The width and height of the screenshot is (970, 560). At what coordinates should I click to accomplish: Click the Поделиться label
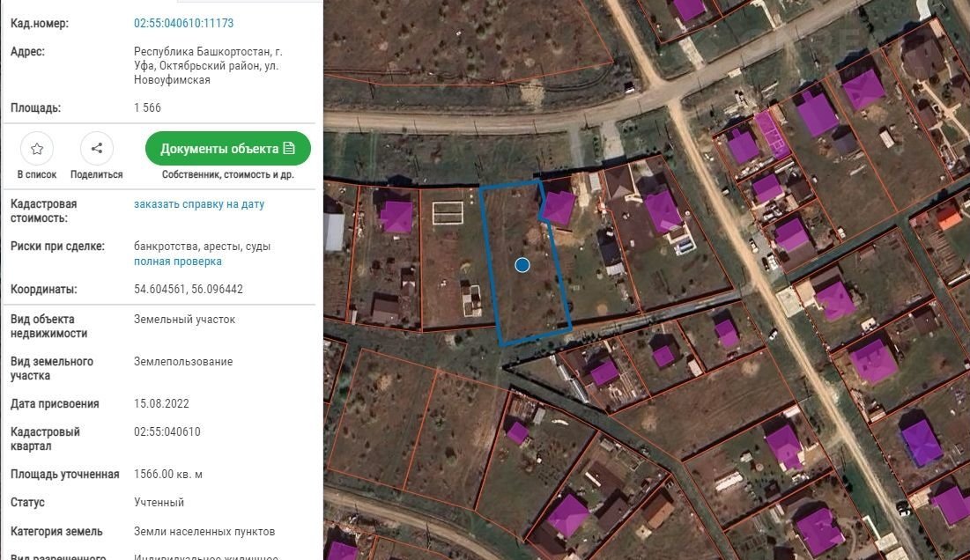click(97, 174)
